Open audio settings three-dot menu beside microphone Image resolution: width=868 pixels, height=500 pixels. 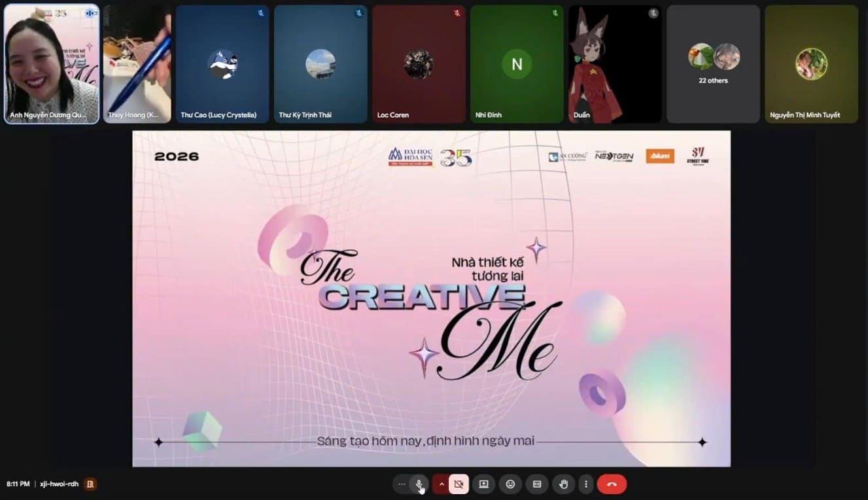coord(402,484)
